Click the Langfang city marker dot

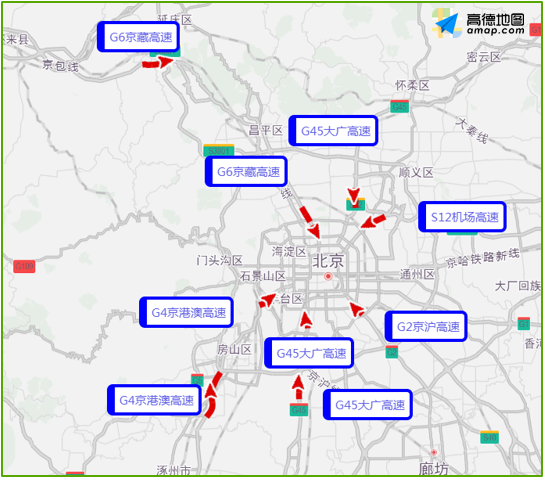click(x=433, y=452)
